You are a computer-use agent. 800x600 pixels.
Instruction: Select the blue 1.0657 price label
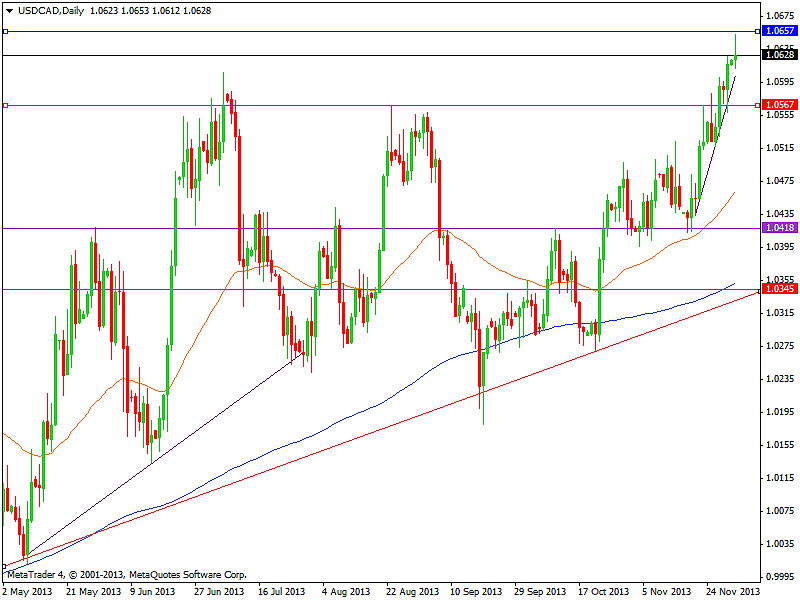[x=779, y=31]
